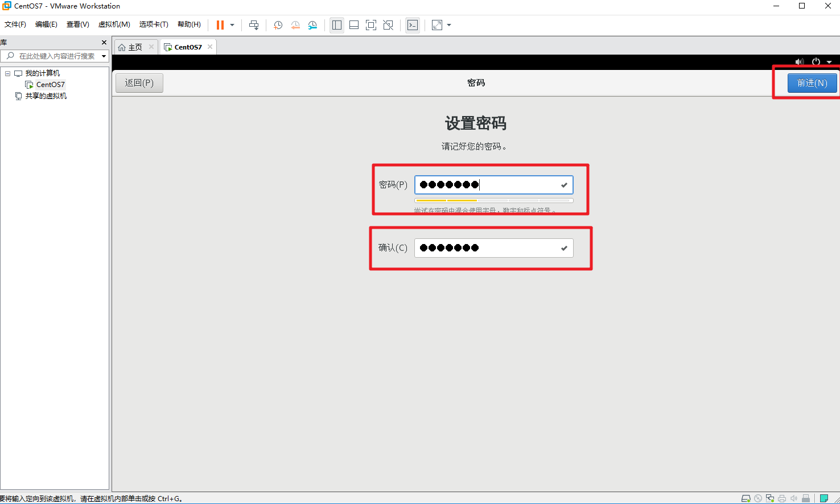Click the checkmark in the 密码(P) field
The height and width of the screenshot is (504, 840).
click(x=564, y=185)
